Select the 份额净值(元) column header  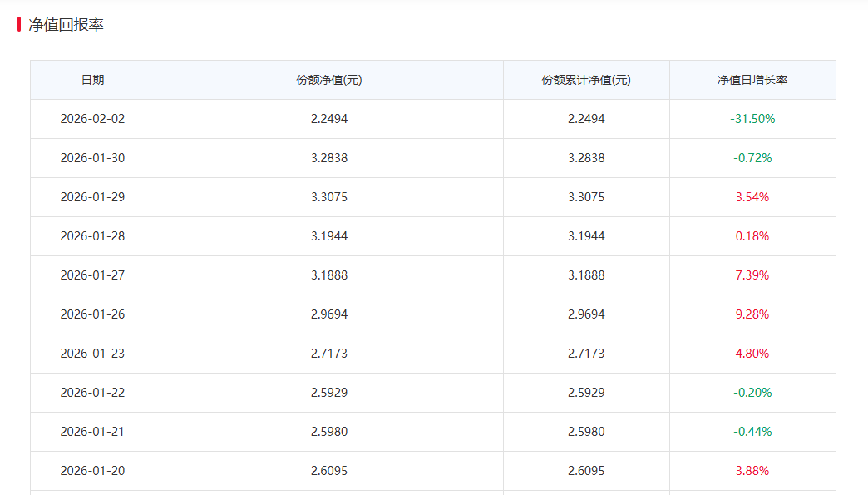point(328,79)
